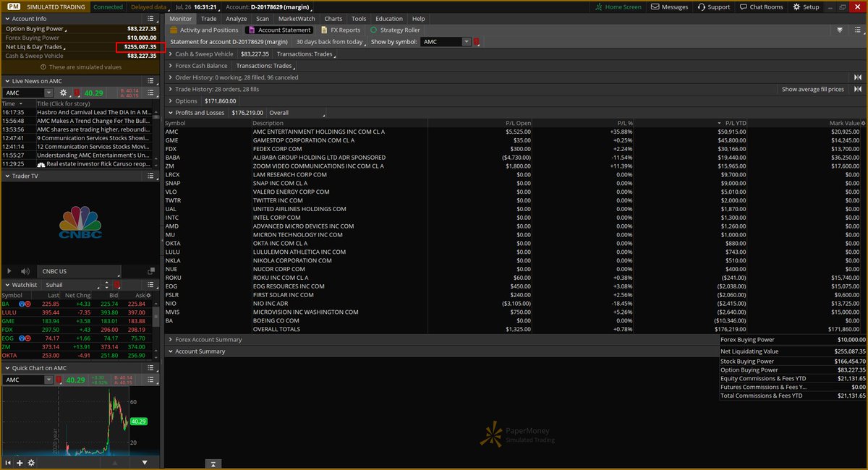Screen dimensions: 868x470
Task: Switch to the Charts tab
Action: pos(333,19)
